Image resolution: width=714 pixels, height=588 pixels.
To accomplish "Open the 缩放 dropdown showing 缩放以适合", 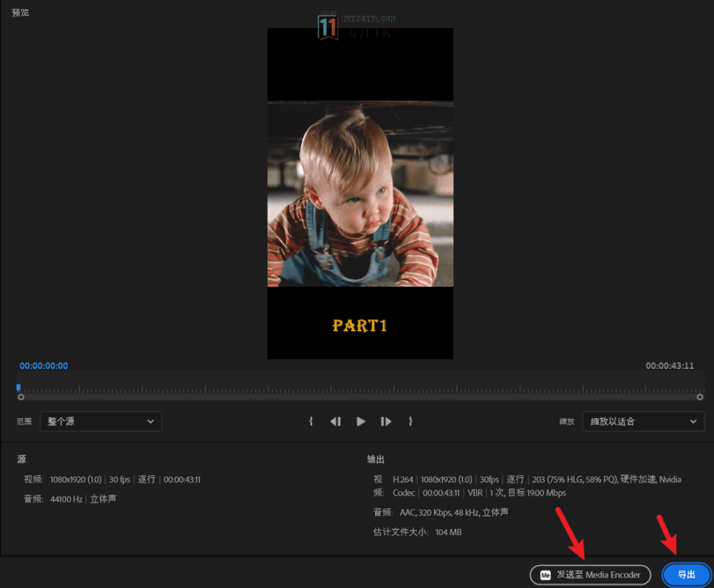I will [x=643, y=421].
